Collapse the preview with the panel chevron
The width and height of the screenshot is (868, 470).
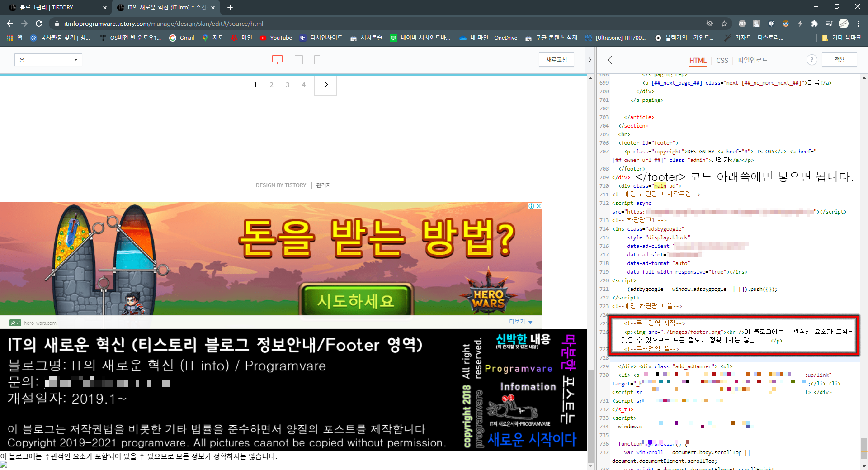pyautogui.click(x=590, y=60)
